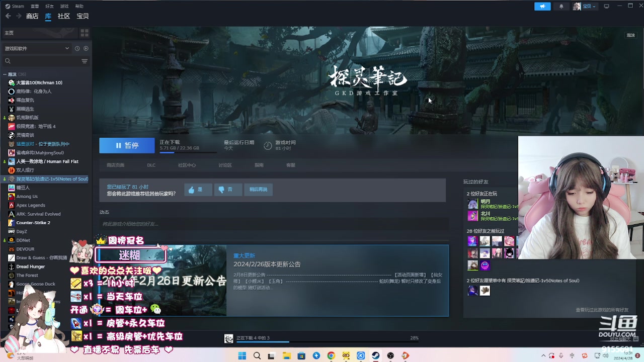Open File Explorer from taskbar
The width and height of the screenshot is (644, 362).
click(x=286, y=355)
